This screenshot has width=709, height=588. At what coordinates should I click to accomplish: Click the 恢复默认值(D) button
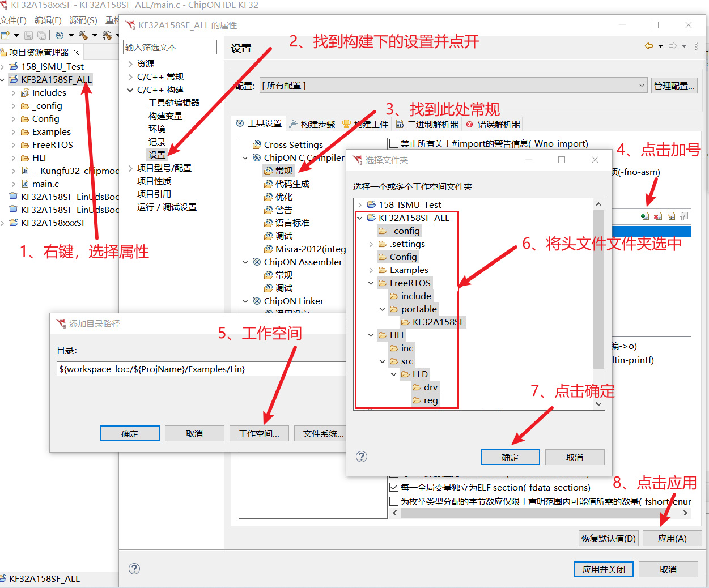tap(609, 538)
